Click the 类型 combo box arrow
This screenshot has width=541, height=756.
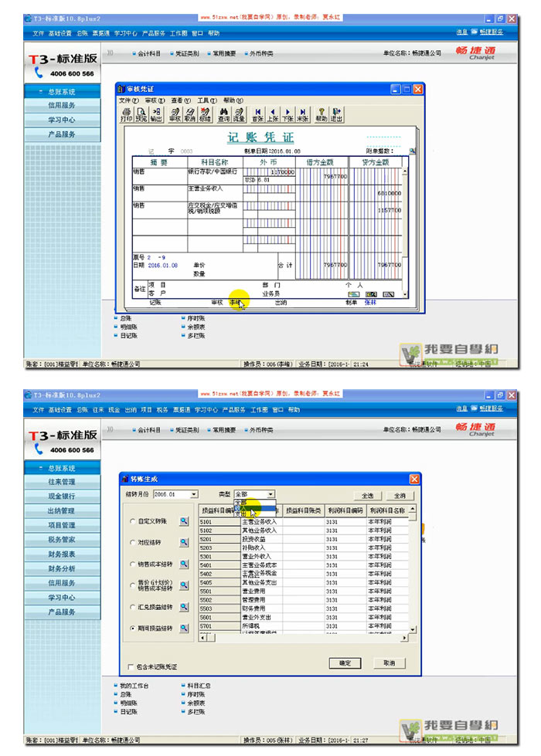(x=270, y=494)
